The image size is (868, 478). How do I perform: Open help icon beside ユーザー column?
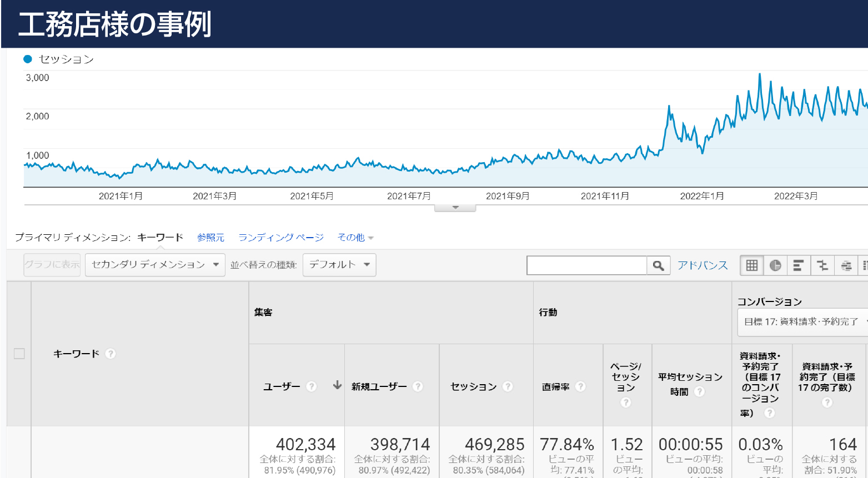click(x=312, y=386)
